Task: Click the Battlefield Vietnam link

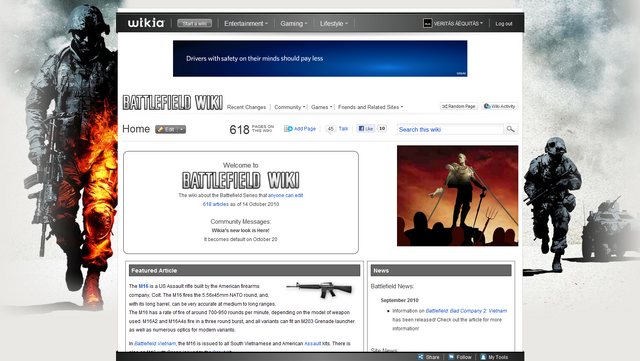Action: tap(155, 344)
